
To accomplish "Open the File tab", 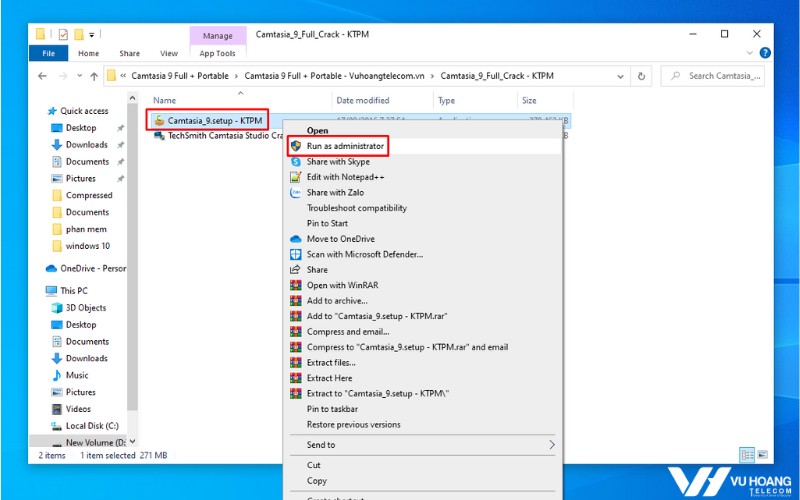I will [x=48, y=53].
